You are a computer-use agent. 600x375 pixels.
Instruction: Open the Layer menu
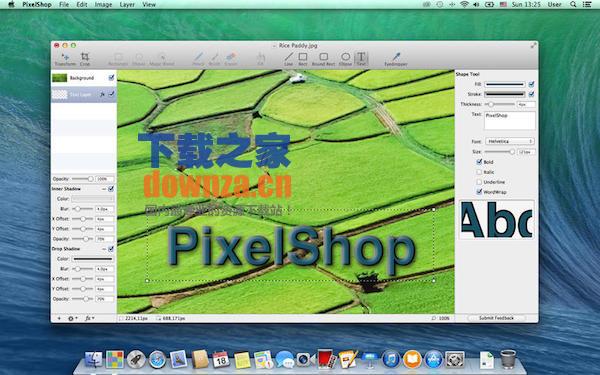click(127, 5)
